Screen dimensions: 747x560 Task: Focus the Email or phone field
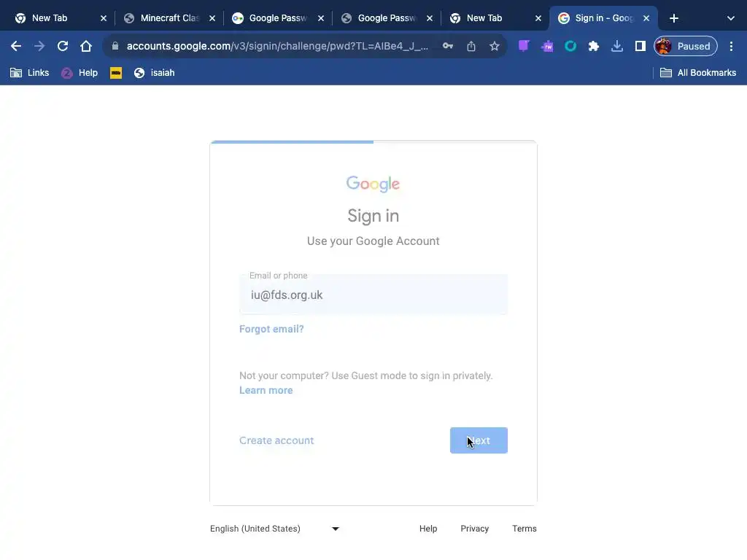click(x=373, y=295)
